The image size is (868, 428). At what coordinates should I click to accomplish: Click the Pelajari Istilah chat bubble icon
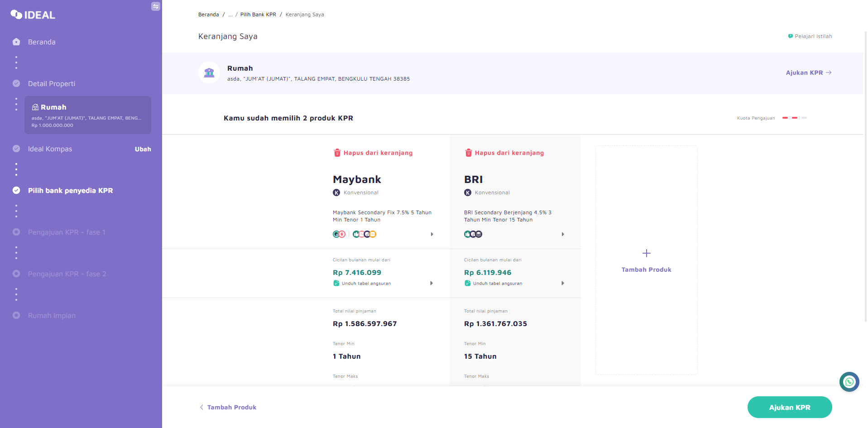click(x=791, y=36)
